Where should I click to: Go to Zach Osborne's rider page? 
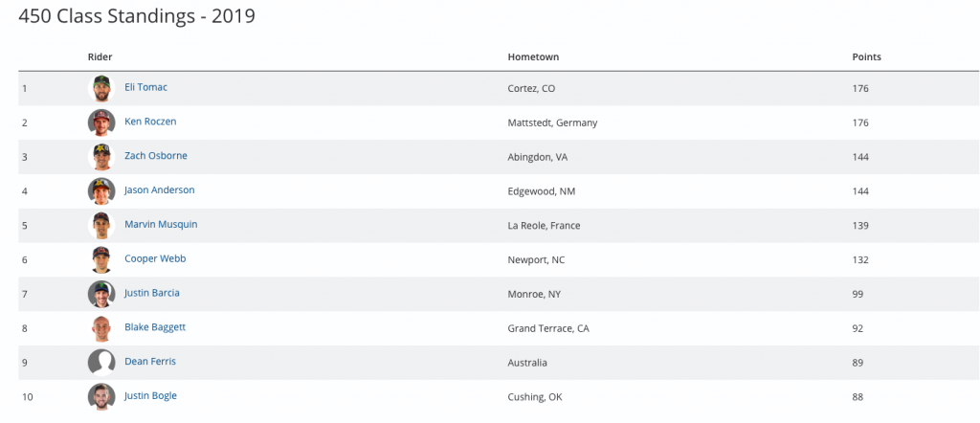point(154,156)
